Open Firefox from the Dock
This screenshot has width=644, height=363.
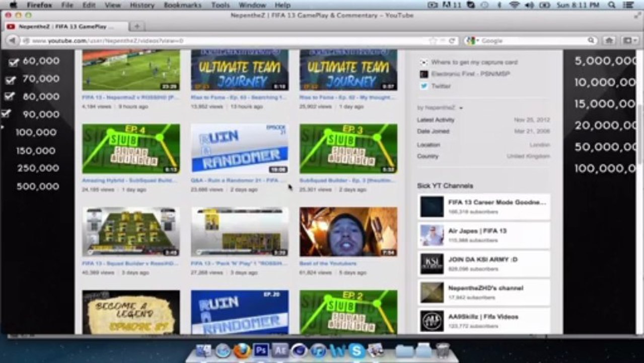(242, 350)
